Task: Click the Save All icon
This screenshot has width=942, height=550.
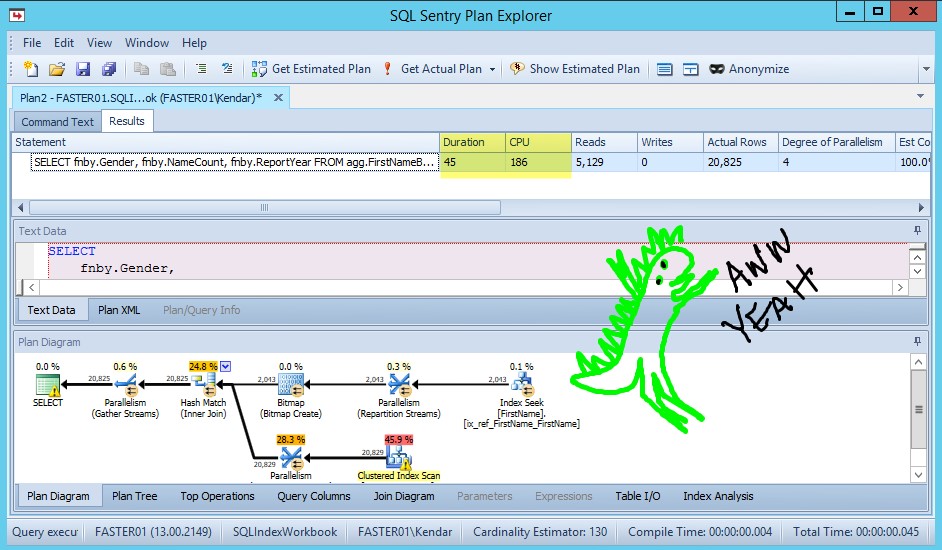Action: 109,69
